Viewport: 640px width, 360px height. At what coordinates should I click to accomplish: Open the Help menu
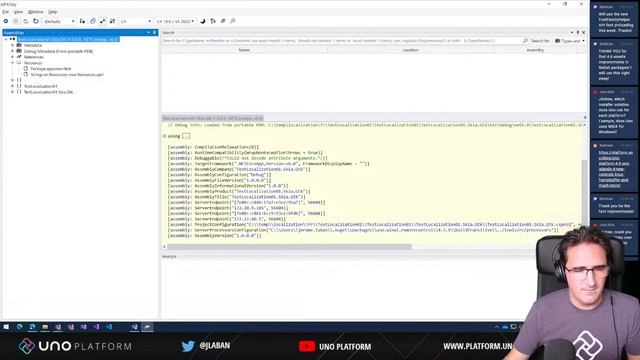click(53, 12)
